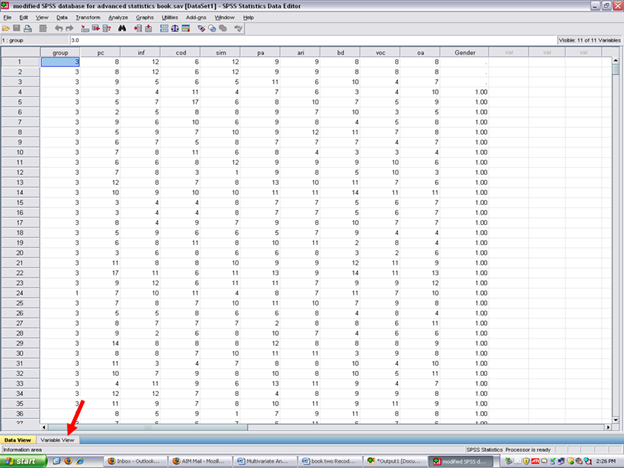Switch to the Variable View tab
Screen dimensions: 624x468
coord(58,439)
